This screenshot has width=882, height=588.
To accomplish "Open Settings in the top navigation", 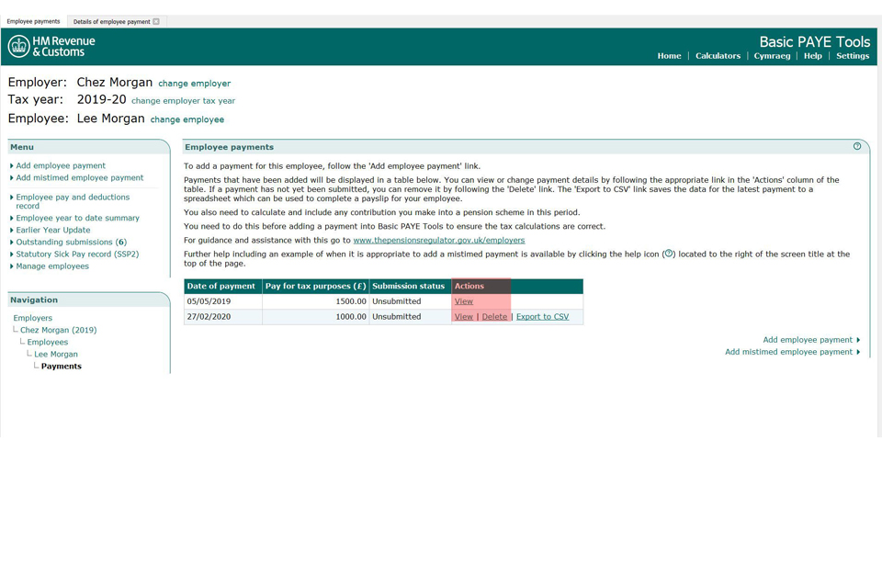I will point(853,56).
